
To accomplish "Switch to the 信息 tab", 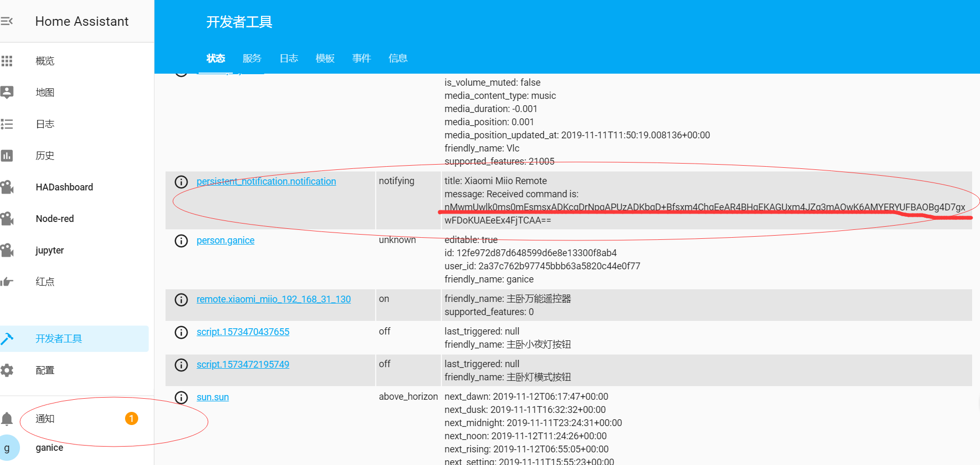I will (x=398, y=58).
